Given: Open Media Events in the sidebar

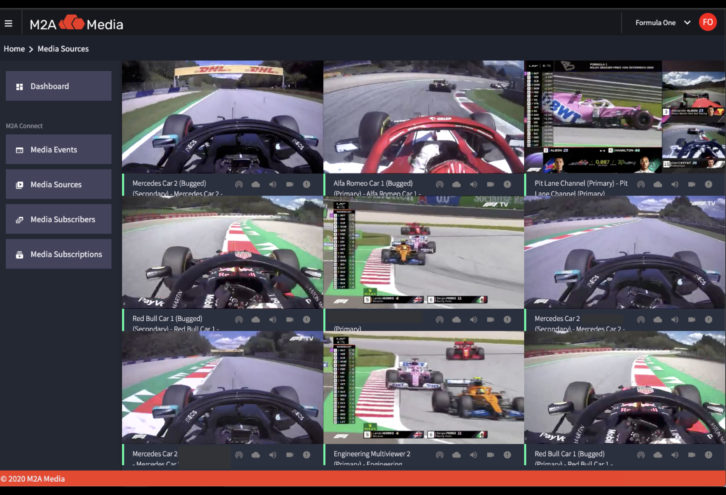Looking at the screenshot, I should (58, 150).
